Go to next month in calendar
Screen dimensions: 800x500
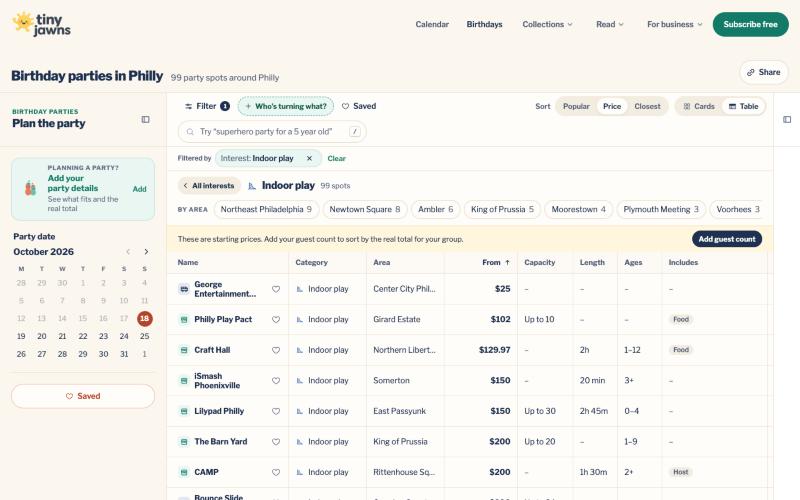pyautogui.click(x=146, y=252)
